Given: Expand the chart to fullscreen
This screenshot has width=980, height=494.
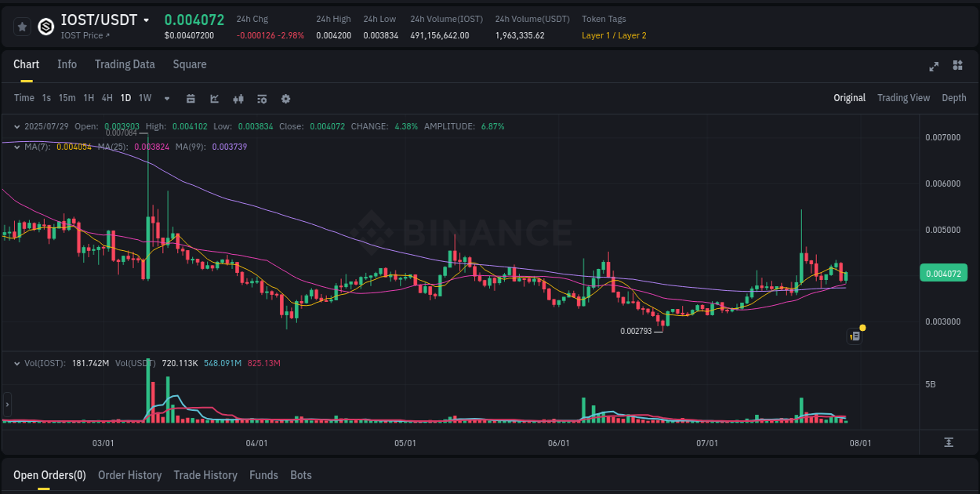Looking at the screenshot, I should pos(934,67).
